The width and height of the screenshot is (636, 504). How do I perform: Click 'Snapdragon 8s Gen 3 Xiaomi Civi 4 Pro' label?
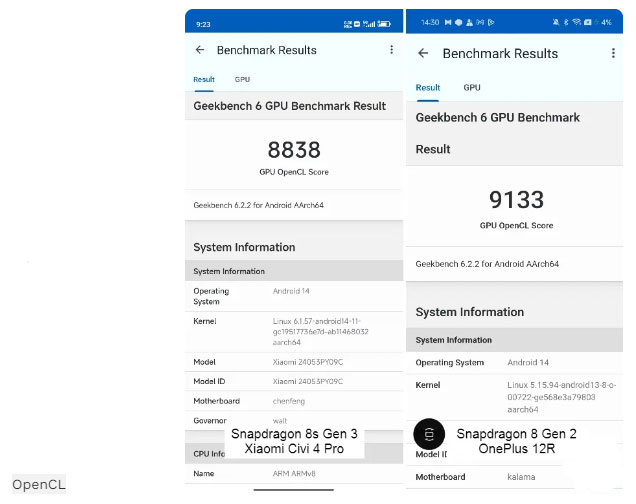coord(294,441)
